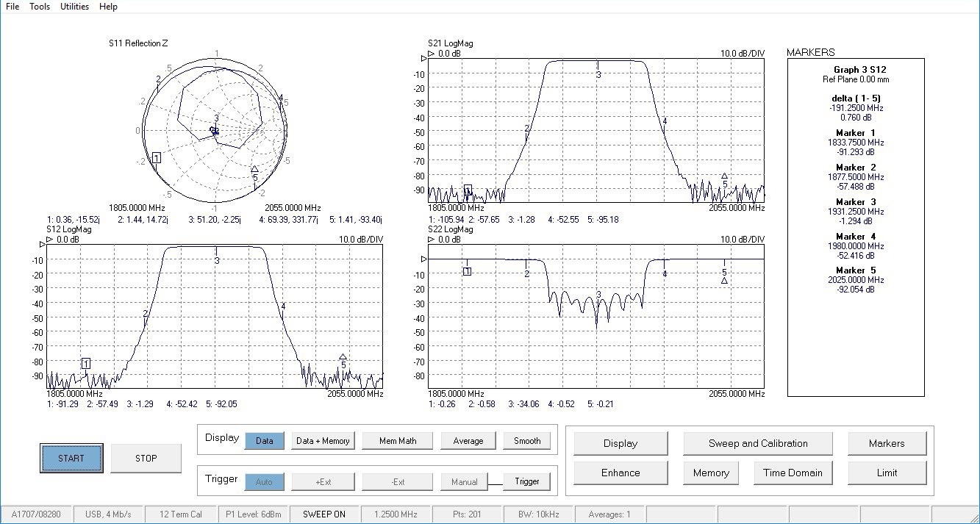Click the S22 LogMag graph title
Viewport: 980px width, 524px height.
(x=451, y=229)
